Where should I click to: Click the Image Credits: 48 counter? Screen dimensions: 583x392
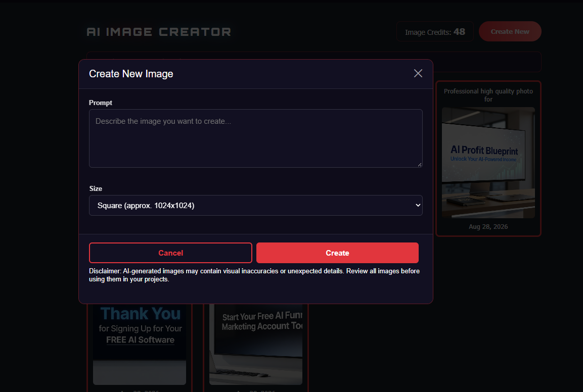435,32
